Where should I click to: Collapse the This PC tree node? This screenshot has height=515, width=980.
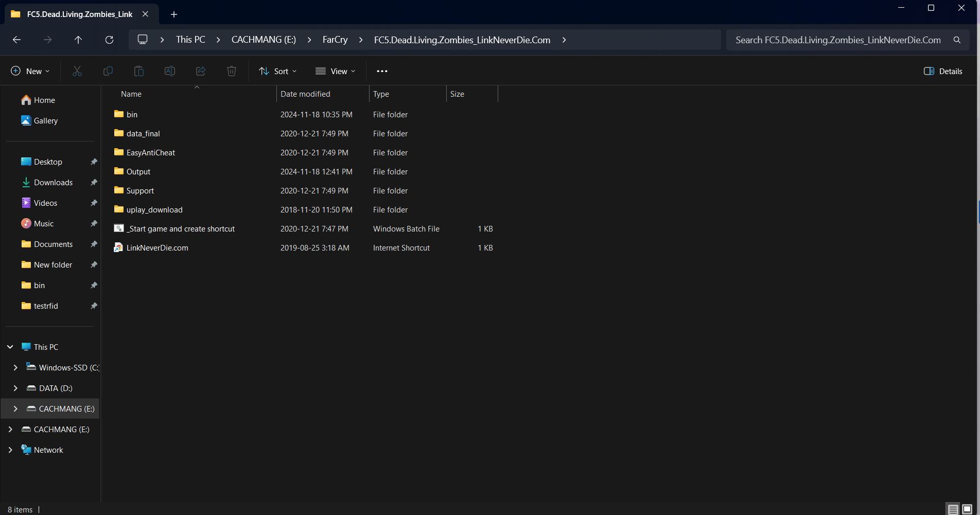[x=10, y=347]
